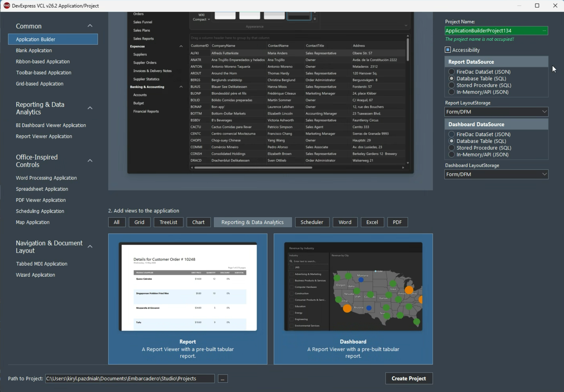Switch to the Chart views filter tab

(x=198, y=222)
